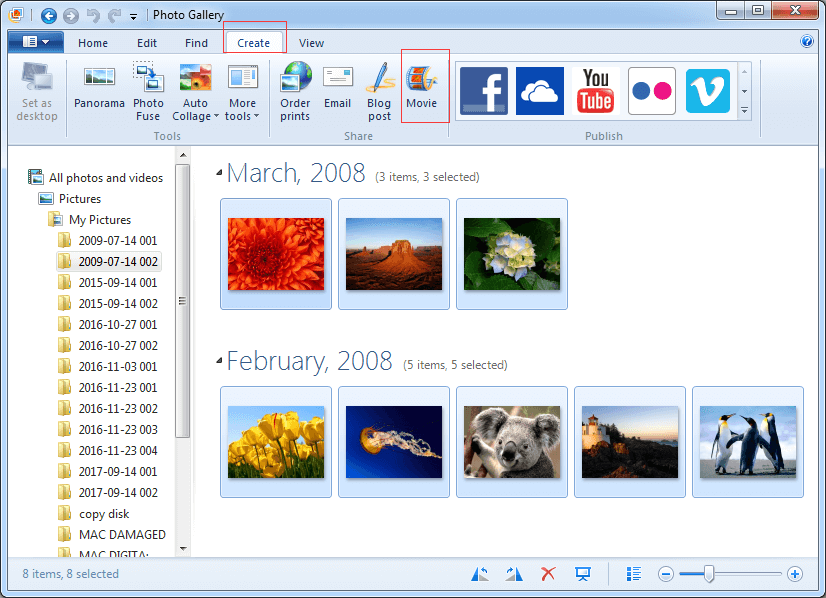
Task: Share photos via Email
Action: [337, 90]
